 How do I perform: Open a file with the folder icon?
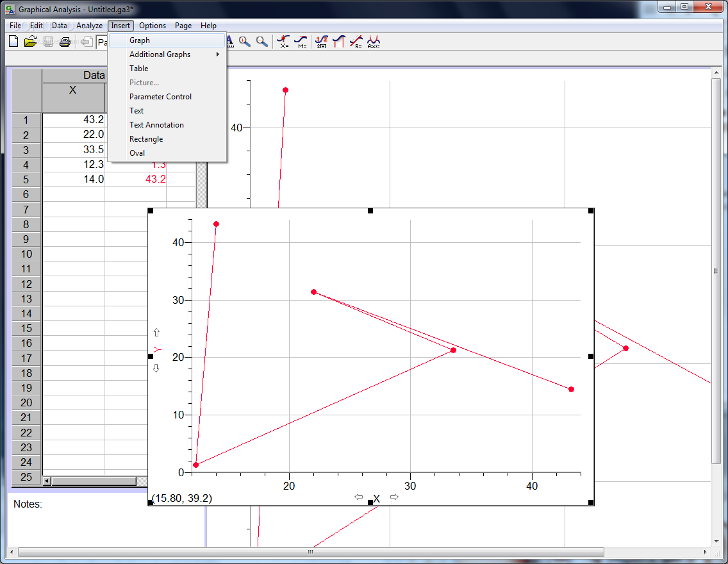(x=30, y=41)
